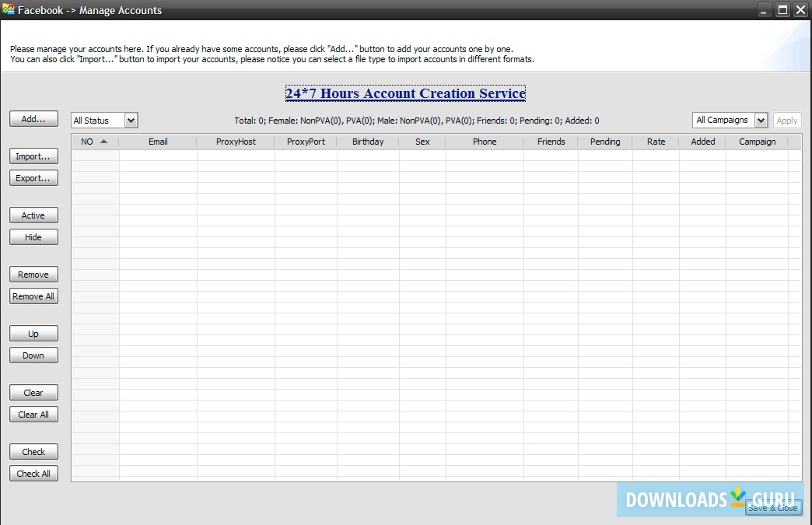The height and width of the screenshot is (525, 812).
Task: Click the Save & Close button
Action: [773, 508]
